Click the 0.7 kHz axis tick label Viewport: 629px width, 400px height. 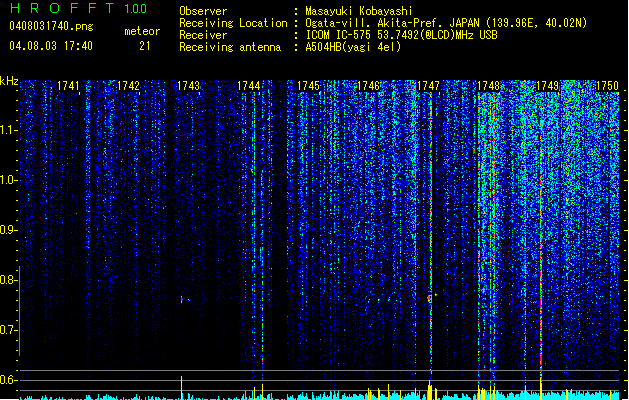8,330
